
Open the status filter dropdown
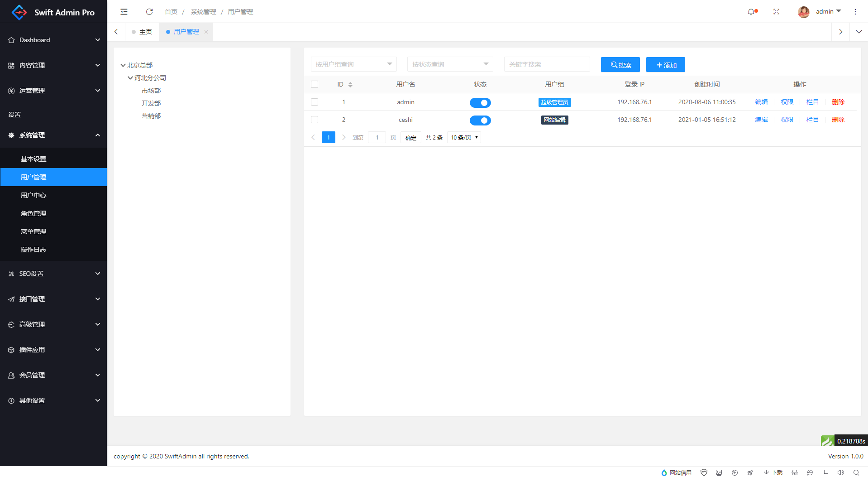tap(450, 64)
